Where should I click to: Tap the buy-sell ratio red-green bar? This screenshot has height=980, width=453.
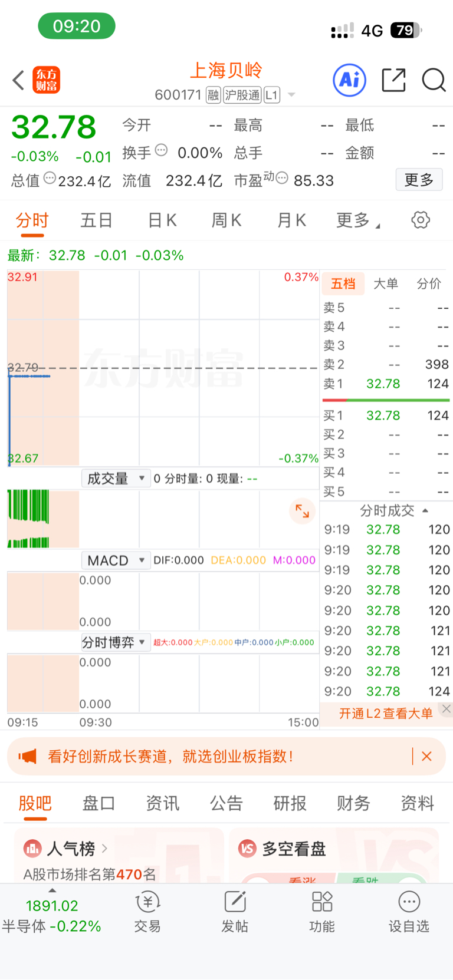(386, 400)
